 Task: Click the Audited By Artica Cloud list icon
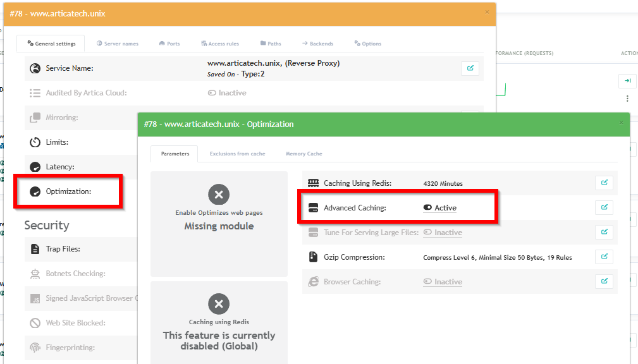pyautogui.click(x=35, y=93)
